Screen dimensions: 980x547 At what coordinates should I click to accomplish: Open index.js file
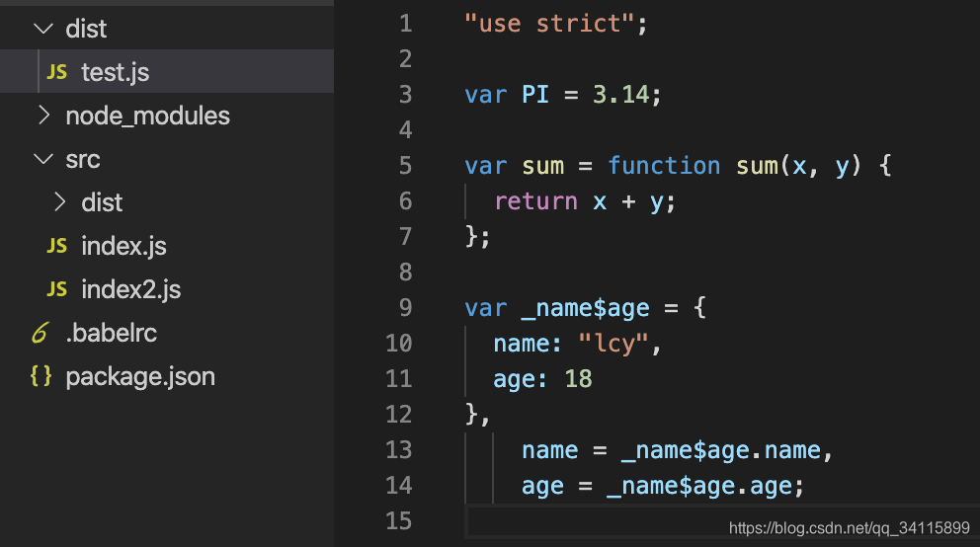pyautogui.click(x=123, y=246)
